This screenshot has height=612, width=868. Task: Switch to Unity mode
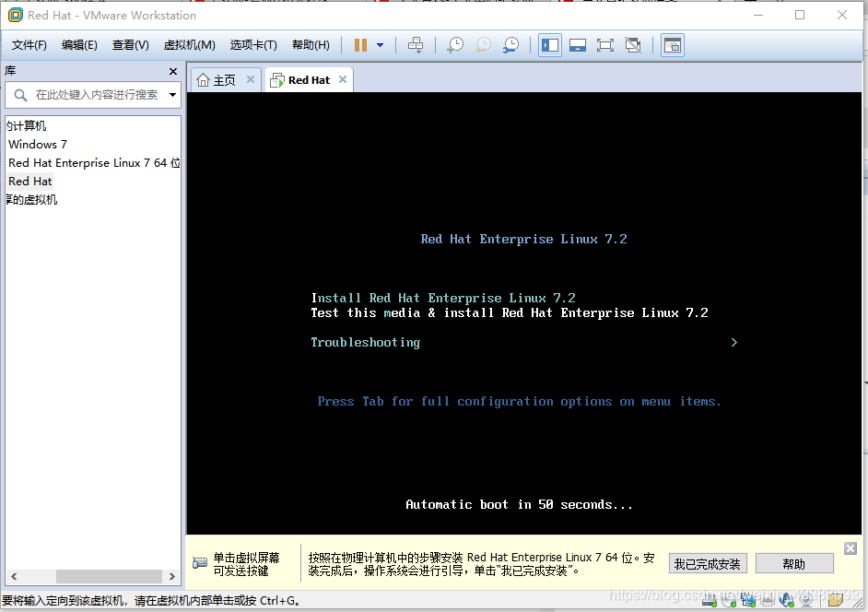point(633,45)
